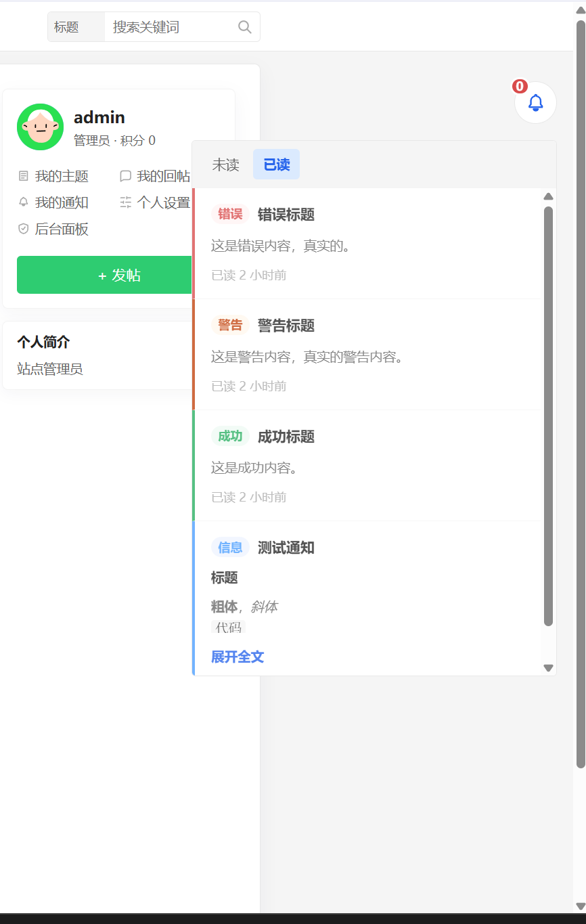586x924 pixels.
Task: Open the 成功标题 notification
Action: coord(286,437)
